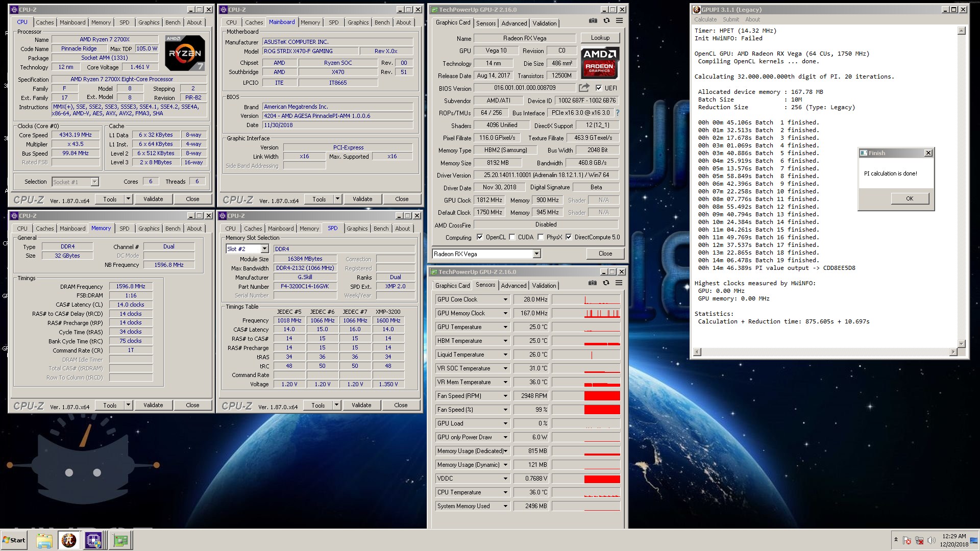Open hamburger menu in GPU-Z Graphics Card window

pyautogui.click(x=619, y=21)
